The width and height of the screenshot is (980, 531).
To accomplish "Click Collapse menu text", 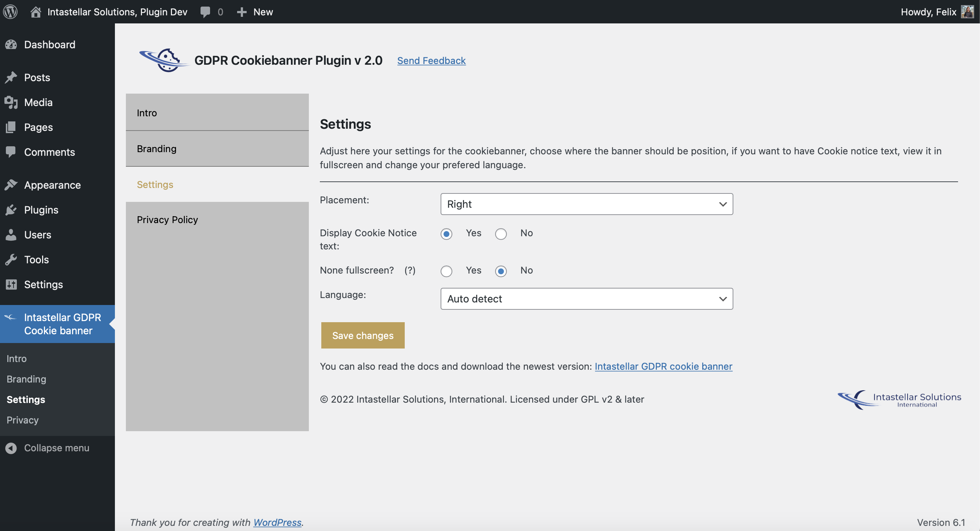I will pyautogui.click(x=57, y=448).
